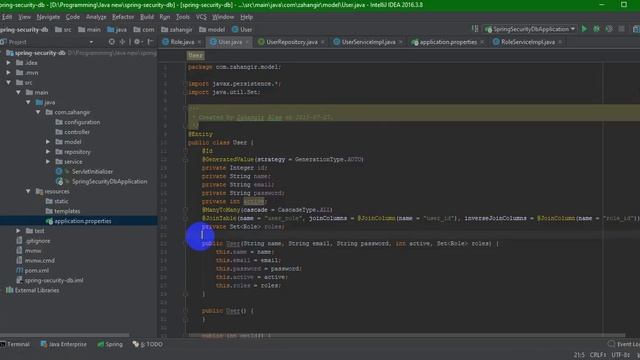The image size is (640, 360).
Task: Open the View menu
Action: pyautogui.click(x=24, y=17)
